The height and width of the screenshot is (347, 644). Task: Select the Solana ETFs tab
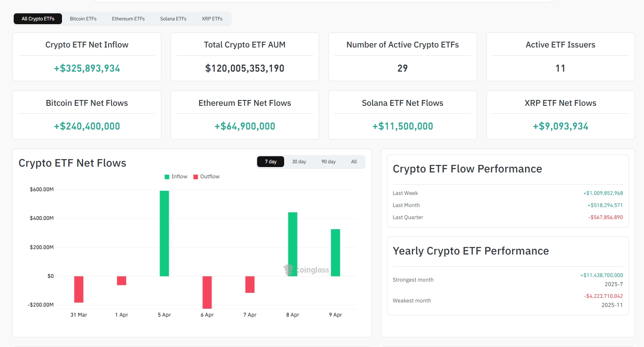point(173,18)
